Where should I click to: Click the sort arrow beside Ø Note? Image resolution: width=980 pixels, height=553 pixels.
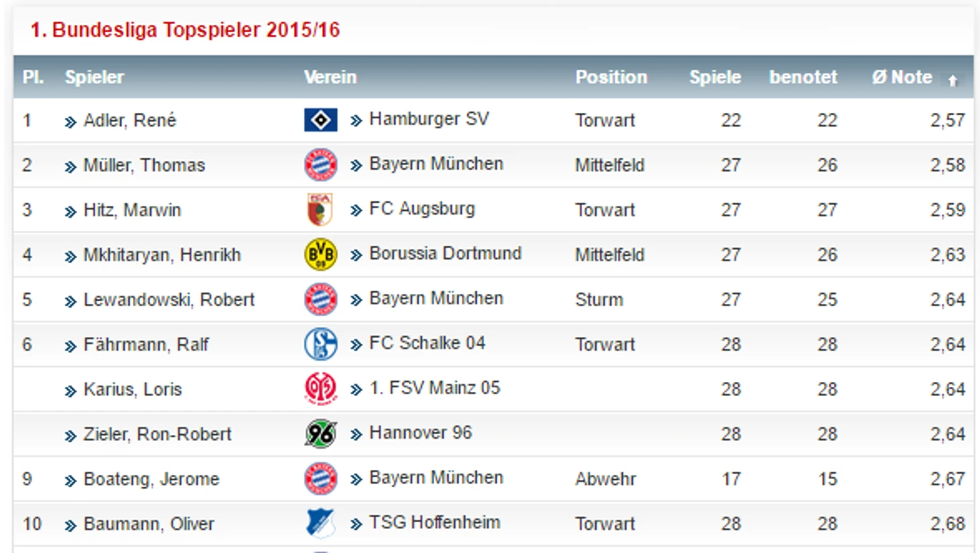point(952,81)
